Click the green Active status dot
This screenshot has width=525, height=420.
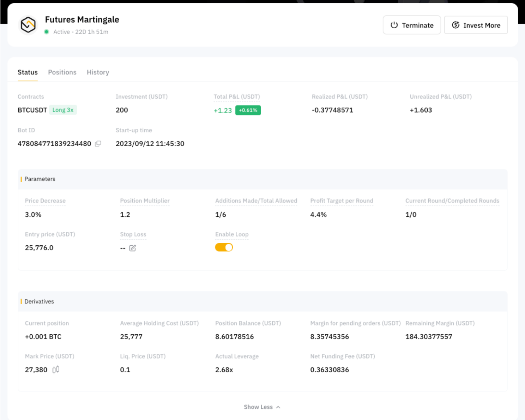[47, 32]
